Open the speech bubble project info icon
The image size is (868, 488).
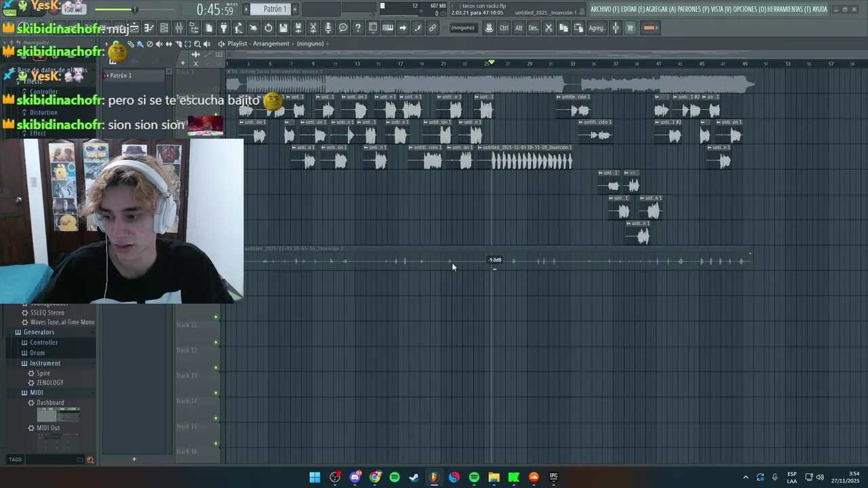(342, 28)
